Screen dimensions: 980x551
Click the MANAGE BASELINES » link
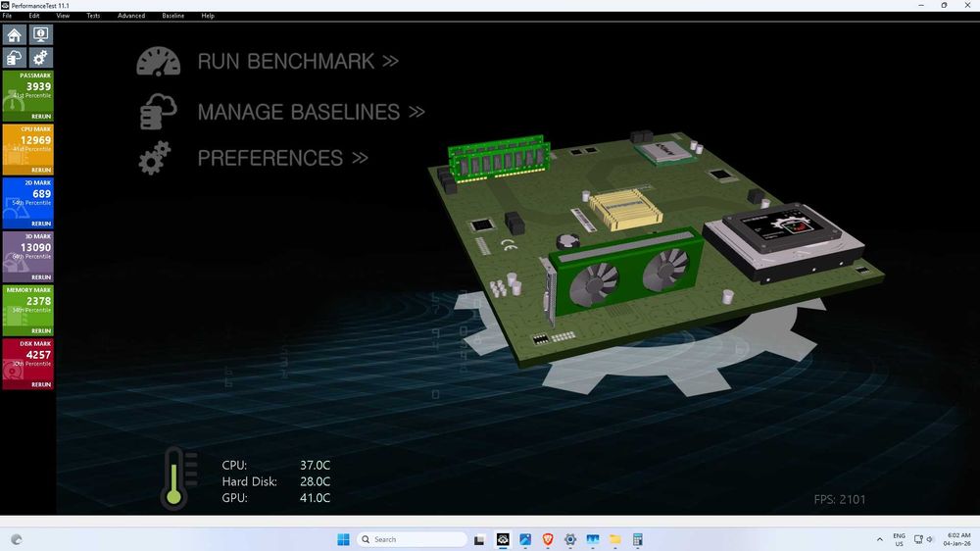tap(312, 112)
